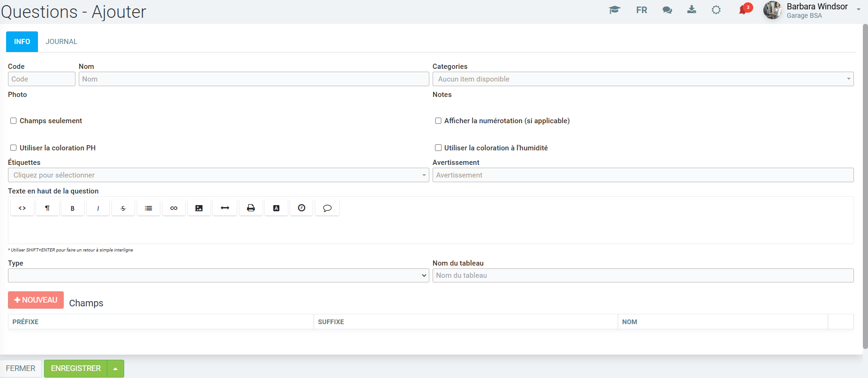Open the chat messages icon in header

pos(667,10)
